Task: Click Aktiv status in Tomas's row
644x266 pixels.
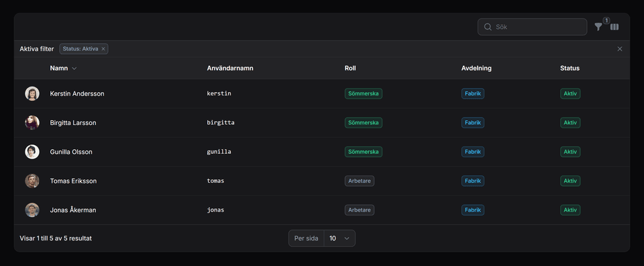Action: tap(570, 181)
